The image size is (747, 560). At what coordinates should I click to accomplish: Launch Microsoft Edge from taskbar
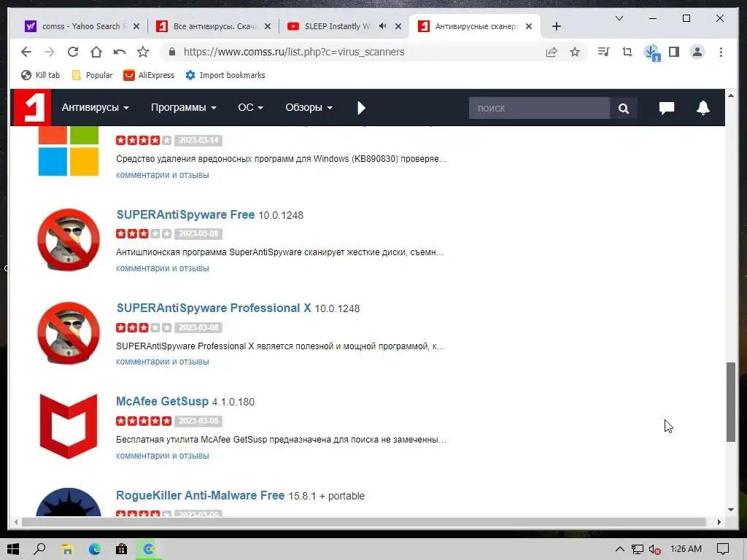coord(94,550)
